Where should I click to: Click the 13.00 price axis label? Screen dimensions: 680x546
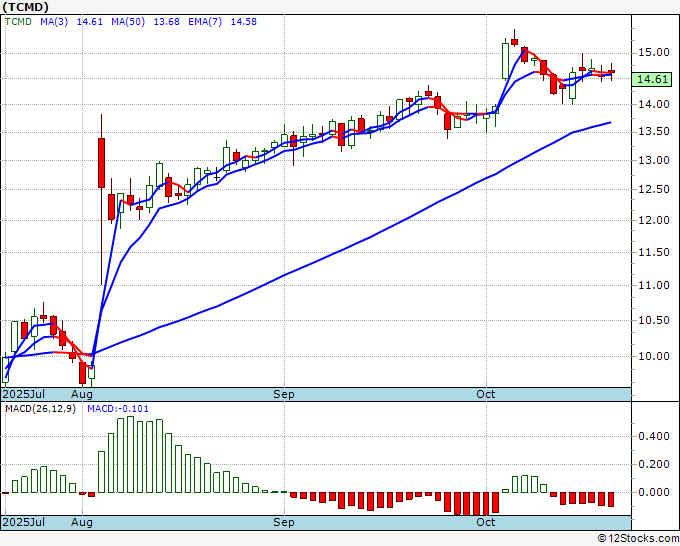654,160
